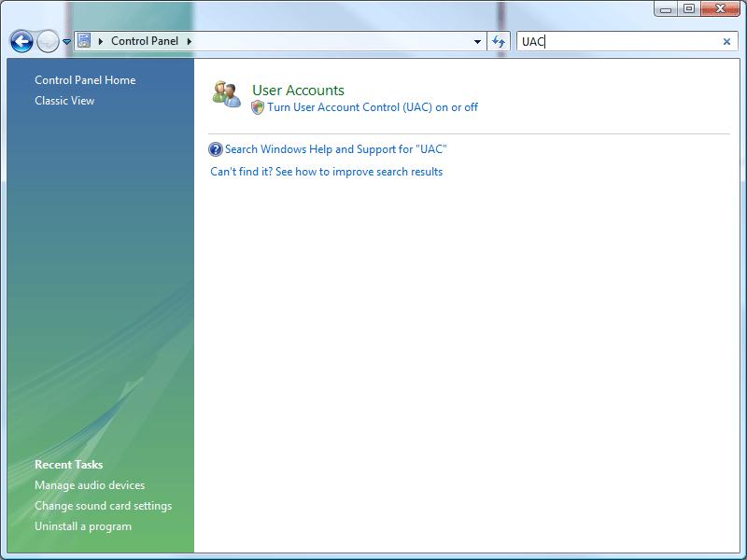Open Turn User Account Control on or off

point(373,107)
